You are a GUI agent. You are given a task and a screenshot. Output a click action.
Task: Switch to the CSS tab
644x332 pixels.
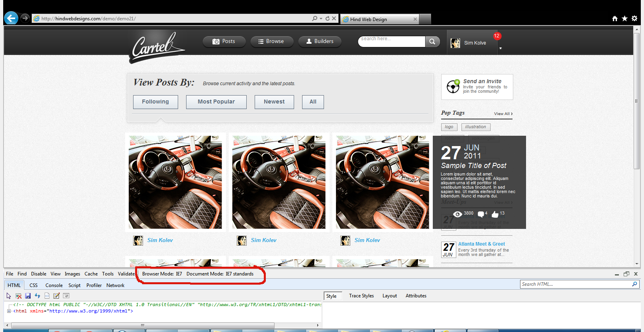point(33,285)
